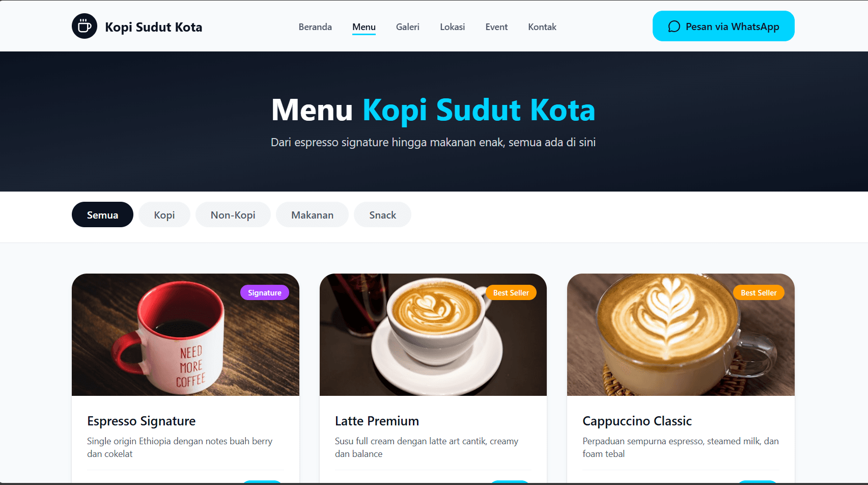This screenshot has height=485, width=868.
Task: Open the Espresso Signature coffee photo
Action: [185, 335]
